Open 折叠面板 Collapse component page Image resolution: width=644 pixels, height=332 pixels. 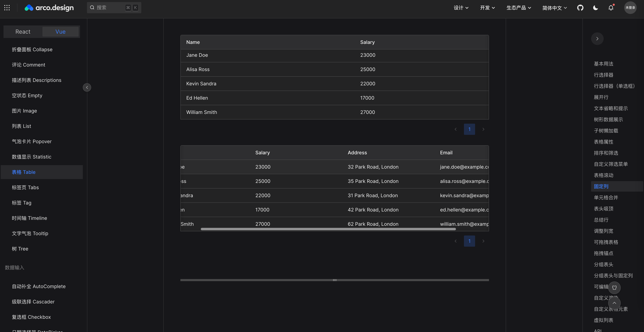coord(42,49)
